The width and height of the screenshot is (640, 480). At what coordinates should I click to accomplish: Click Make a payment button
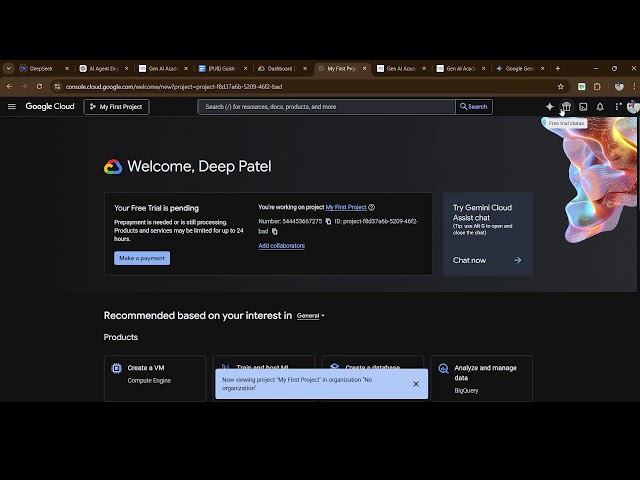(x=142, y=258)
